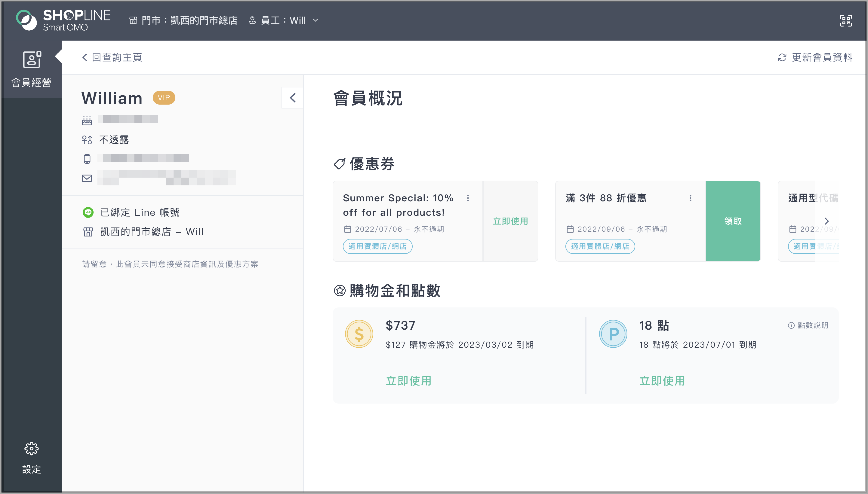
Task: Click the calendar icon on Summer Special coupon
Action: pos(347,229)
